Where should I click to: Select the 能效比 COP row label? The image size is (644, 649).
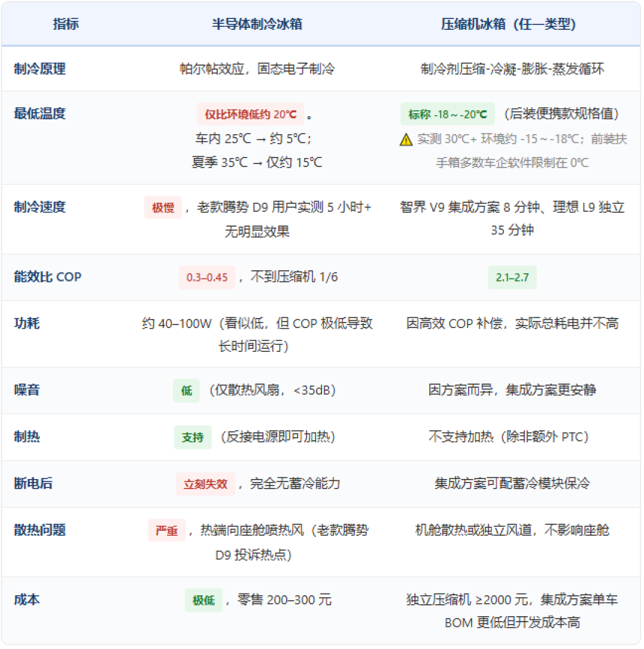click(x=48, y=277)
